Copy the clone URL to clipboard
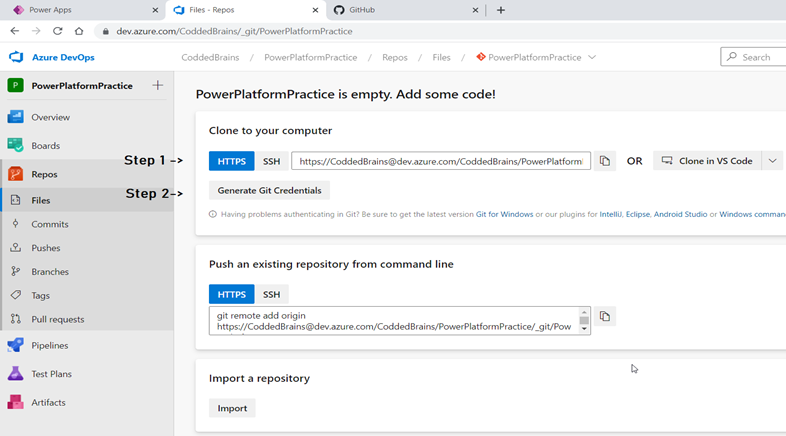786x436 pixels. pyautogui.click(x=605, y=161)
